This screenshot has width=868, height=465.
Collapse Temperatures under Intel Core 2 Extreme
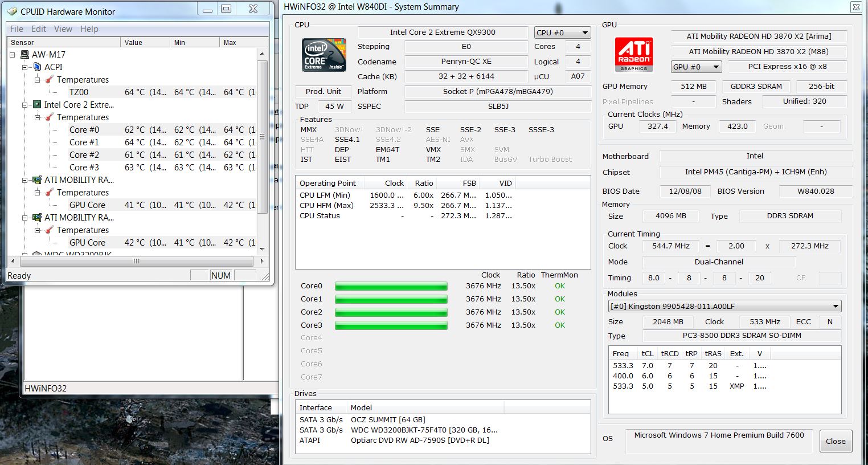tap(37, 117)
